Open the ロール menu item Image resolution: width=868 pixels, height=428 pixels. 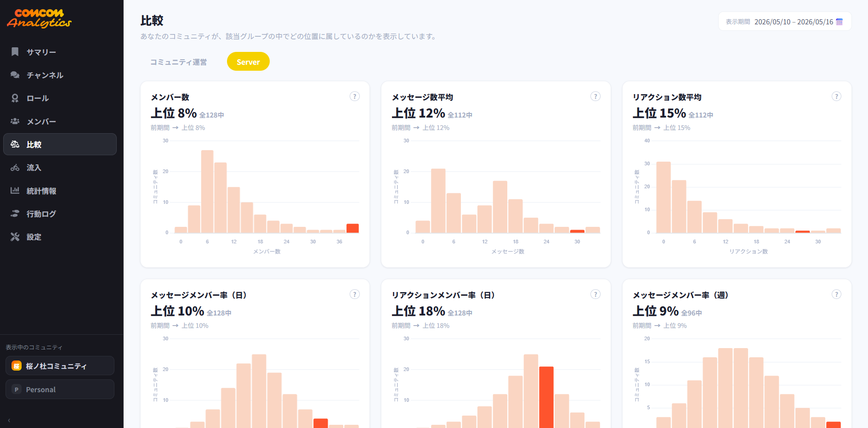point(60,98)
